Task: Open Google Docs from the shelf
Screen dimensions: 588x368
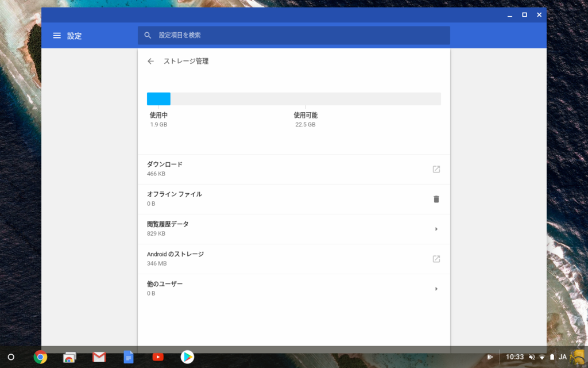Action: pyautogui.click(x=129, y=357)
